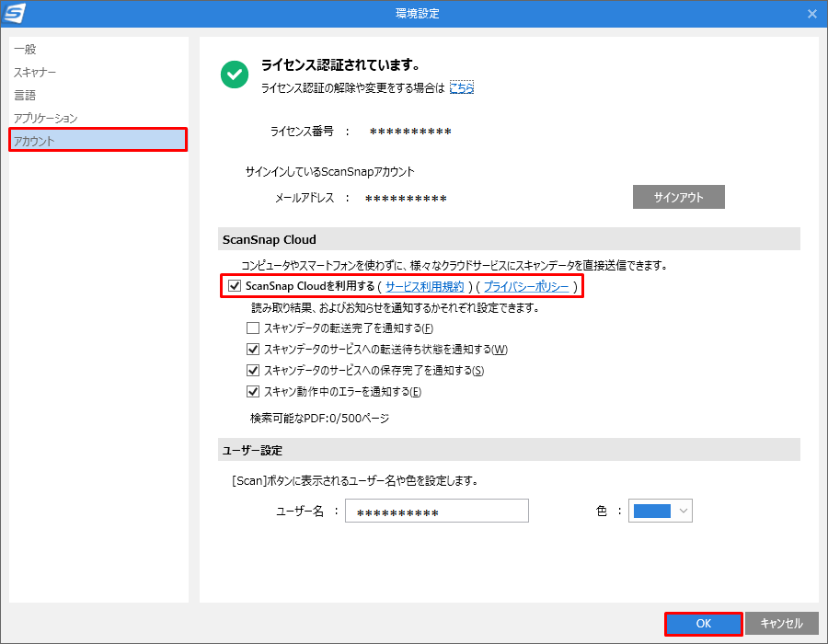Click the blue color swatch
Image resolution: width=828 pixels, height=644 pixels.
click(652, 511)
